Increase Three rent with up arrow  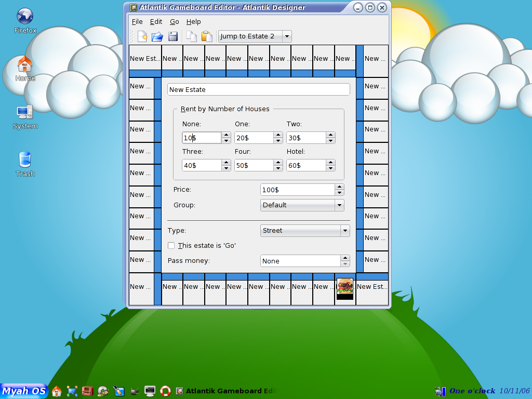pyautogui.click(x=226, y=163)
